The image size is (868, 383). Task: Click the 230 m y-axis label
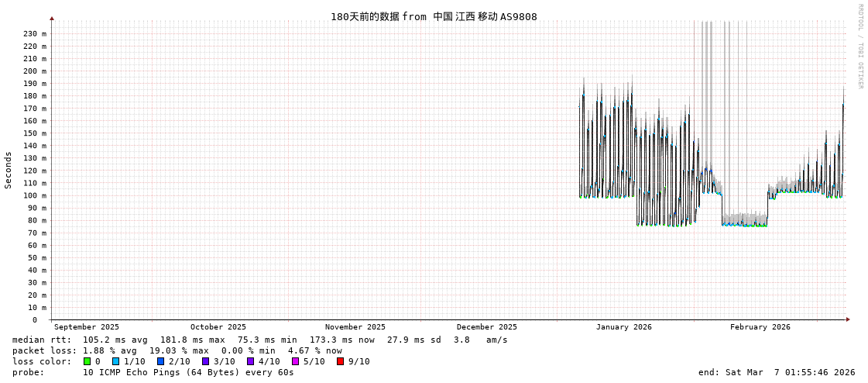(35, 34)
